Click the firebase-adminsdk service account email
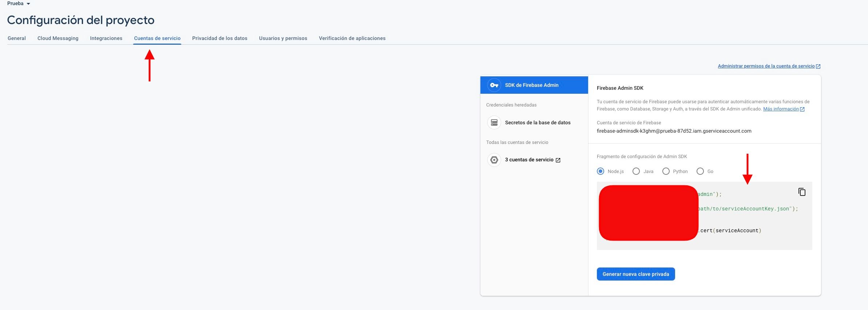868x310 pixels. (x=674, y=131)
